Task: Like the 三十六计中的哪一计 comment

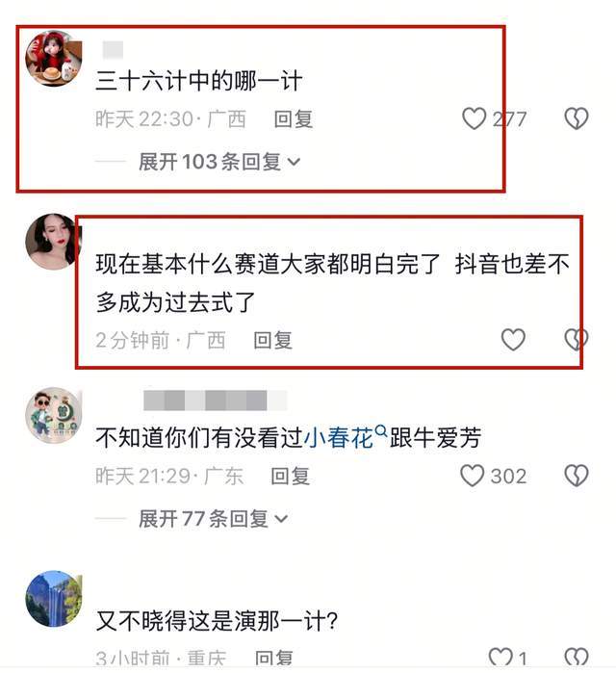Action: tap(474, 118)
